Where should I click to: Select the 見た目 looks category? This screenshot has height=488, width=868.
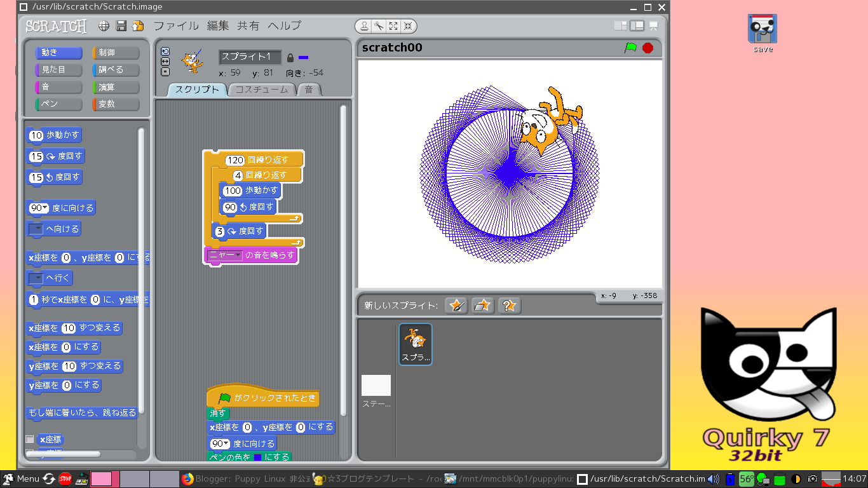tap(58, 70)
